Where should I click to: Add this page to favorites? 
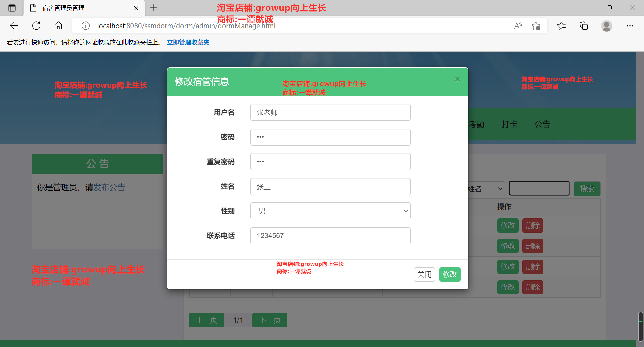tap(536, 26)
